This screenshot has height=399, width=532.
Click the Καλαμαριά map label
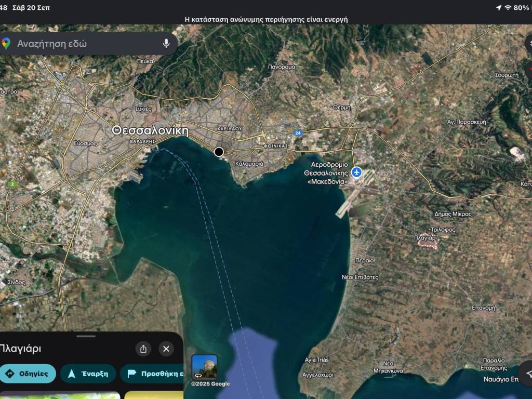point(249,164)
